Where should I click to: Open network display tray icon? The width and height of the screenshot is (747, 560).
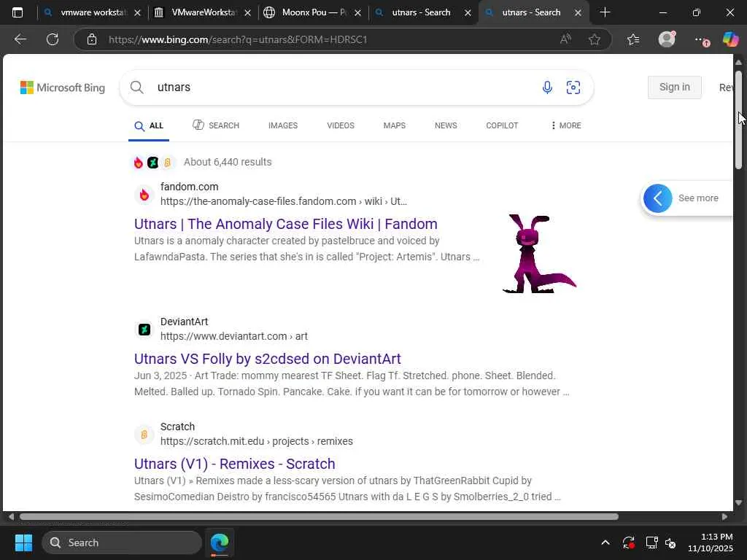[x=651, y=542]
